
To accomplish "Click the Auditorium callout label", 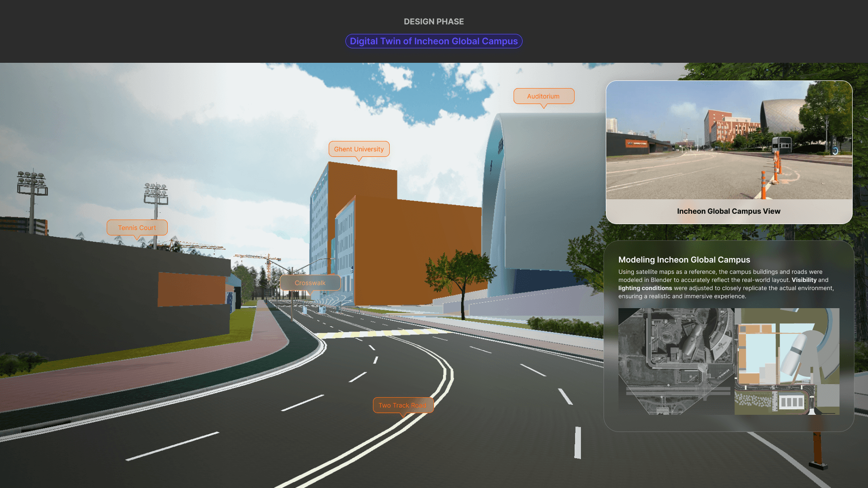I will (x=543, y=96).
